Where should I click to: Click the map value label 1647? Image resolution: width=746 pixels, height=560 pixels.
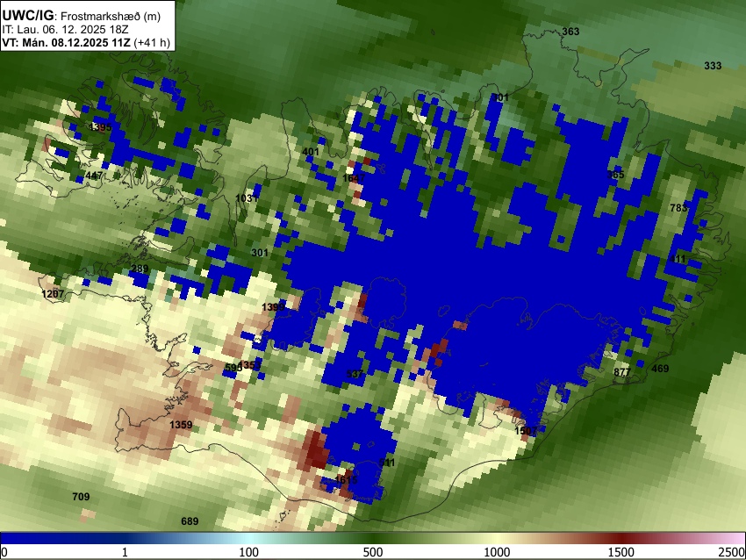pos(354,178)
